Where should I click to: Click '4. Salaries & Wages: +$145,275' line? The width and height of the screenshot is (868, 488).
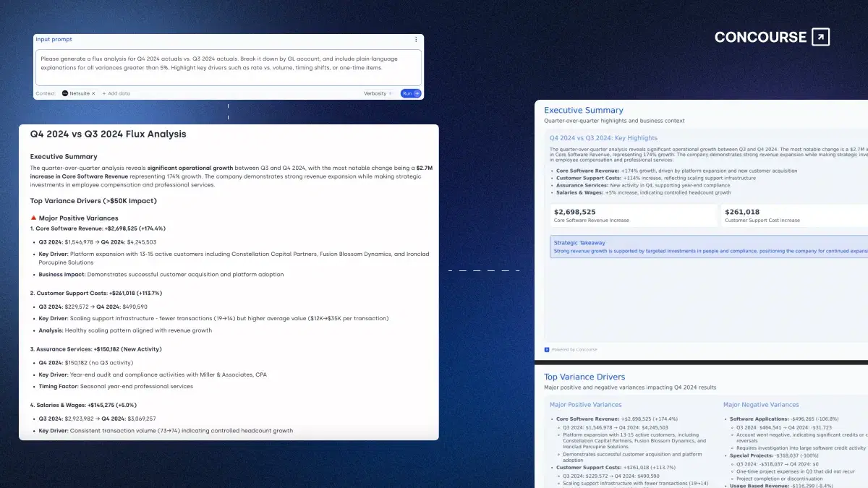[83, 405]
